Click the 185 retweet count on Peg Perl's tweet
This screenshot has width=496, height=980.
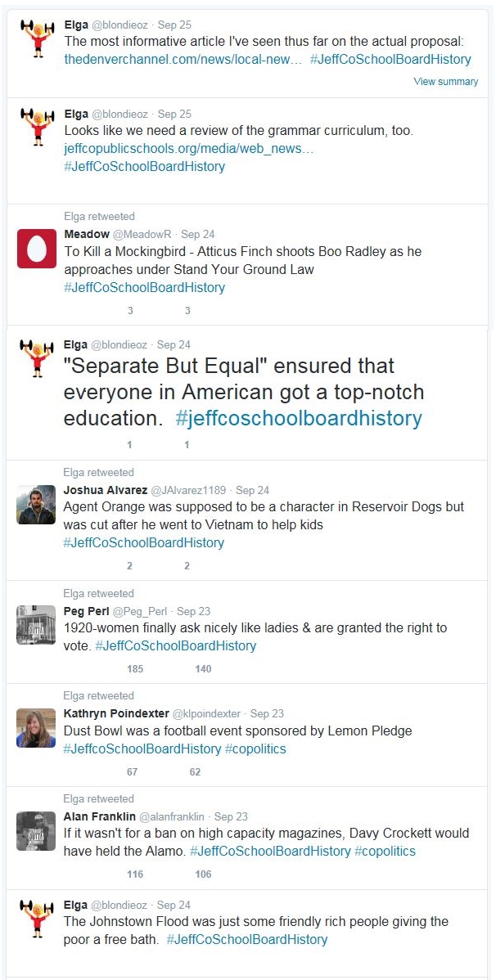click(135, 668)
